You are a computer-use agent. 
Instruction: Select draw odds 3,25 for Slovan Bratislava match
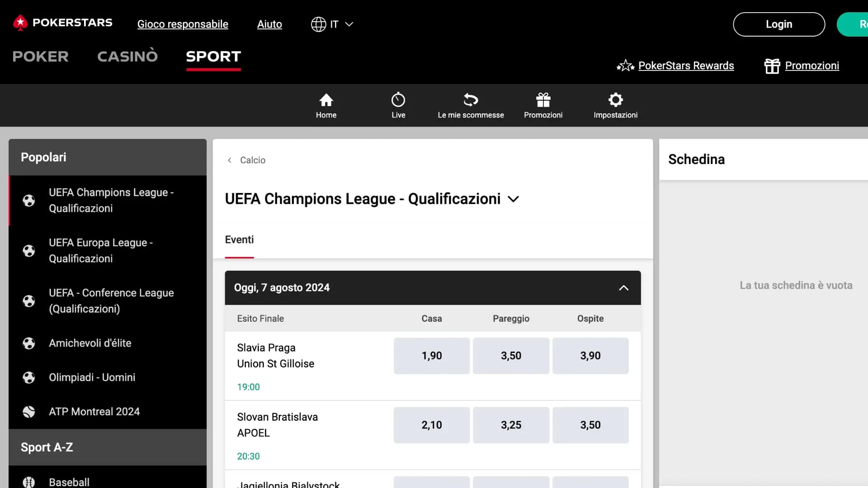point(511,425)
